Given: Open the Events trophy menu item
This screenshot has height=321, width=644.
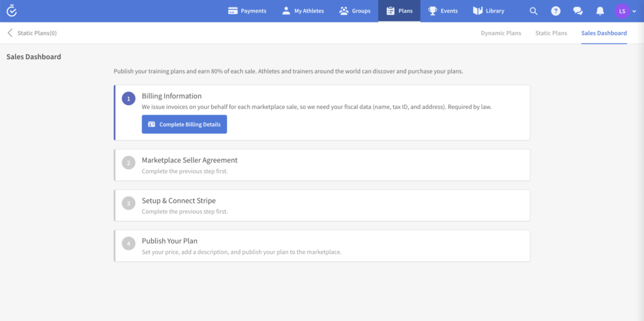Looking at the screenshot, I should click(x=443, y=11).
